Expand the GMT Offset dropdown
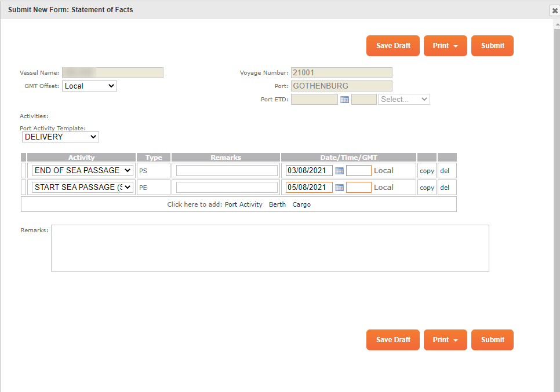The image size is (560, 392). coord(89,86)
